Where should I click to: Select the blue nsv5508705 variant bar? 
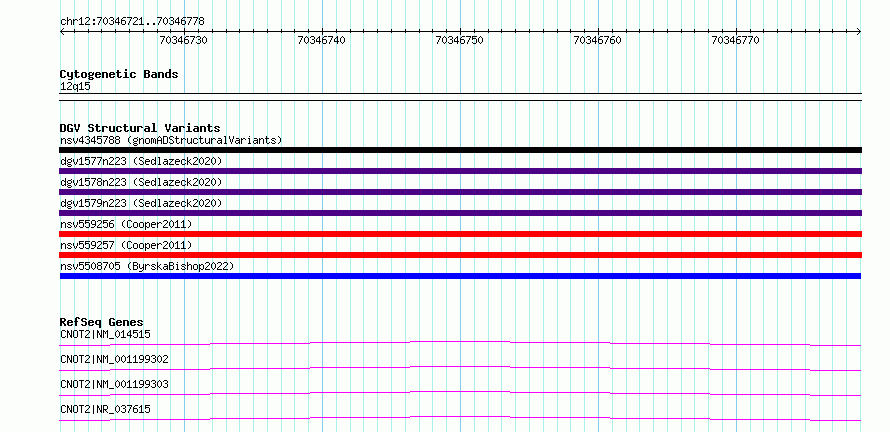(x=460, y=276)
